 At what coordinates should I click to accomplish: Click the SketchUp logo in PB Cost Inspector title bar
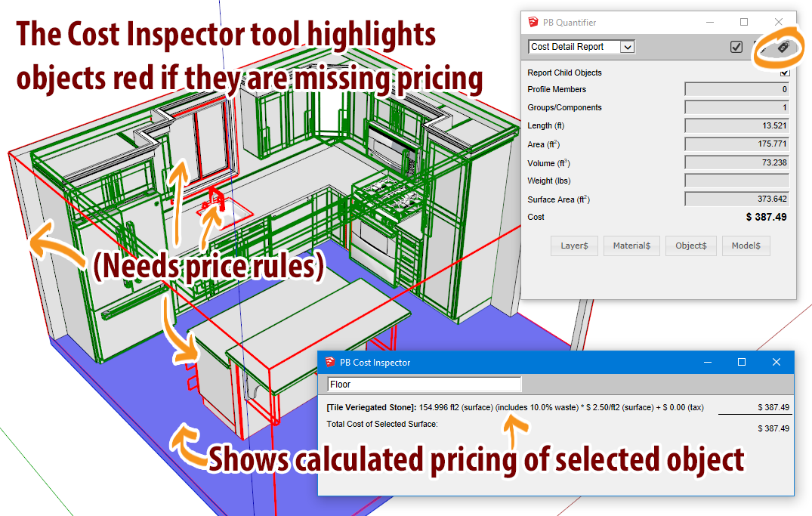(x=330, y=363)
